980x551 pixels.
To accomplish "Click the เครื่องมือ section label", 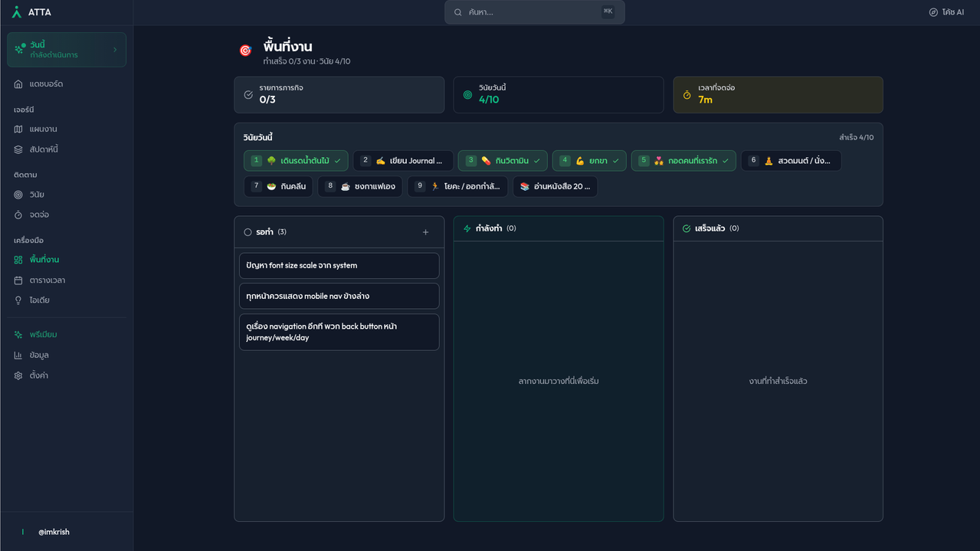I will click(28, 241).
